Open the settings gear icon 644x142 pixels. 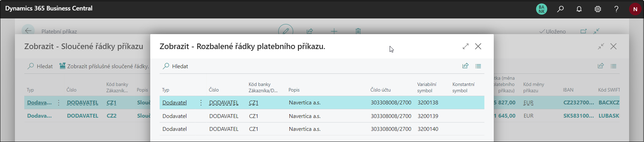[598, 9]
